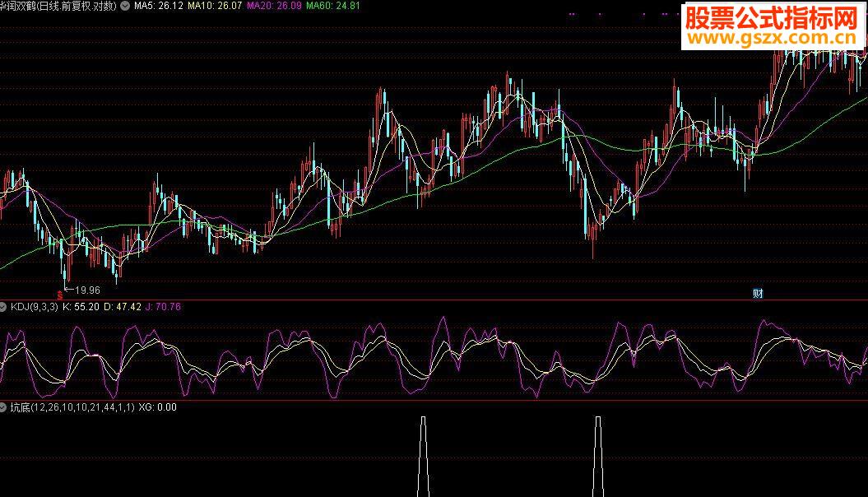
Task: Click the K: 55.20 value
Action: pyautogui.click(x=81, y=307)
